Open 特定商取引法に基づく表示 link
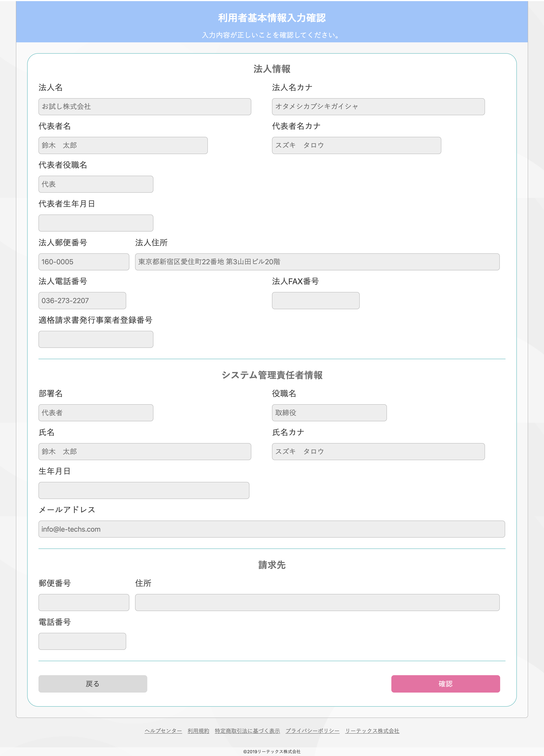The image size is (544, 756). tap(248, 731)
